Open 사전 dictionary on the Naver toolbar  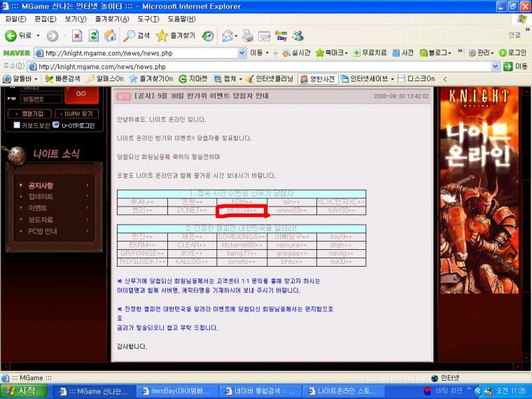click(x=403, y=53)
